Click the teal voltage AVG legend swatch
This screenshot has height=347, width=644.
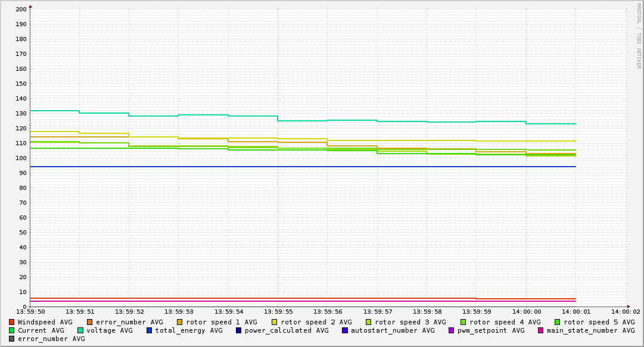click(80, 330)
